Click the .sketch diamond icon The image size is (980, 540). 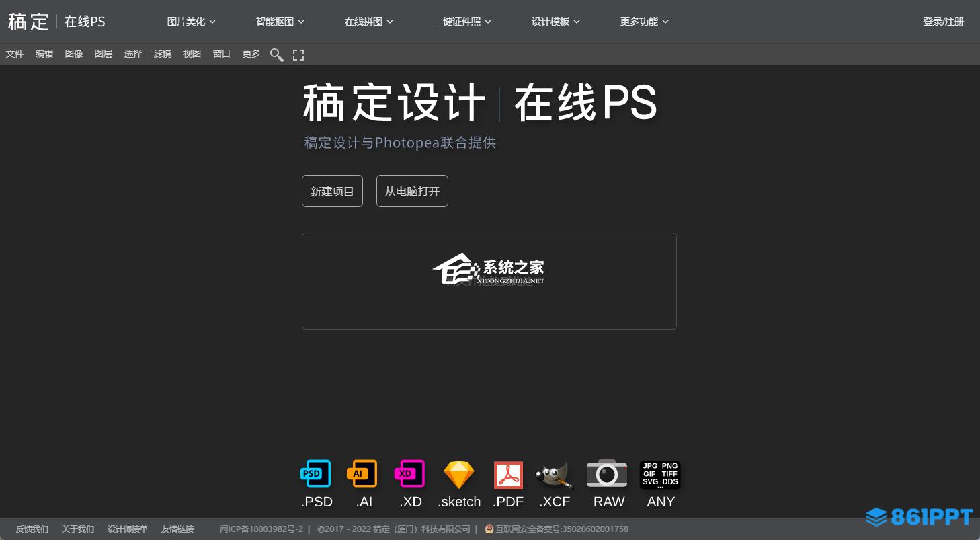459,475
